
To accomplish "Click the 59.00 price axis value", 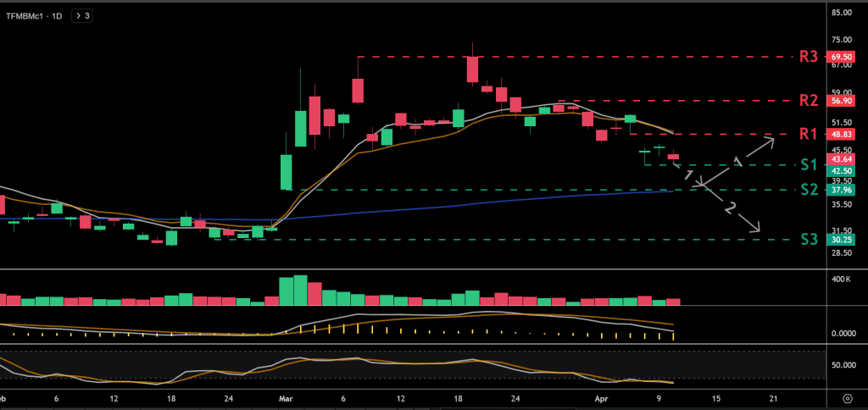I will tap(842, 92).
